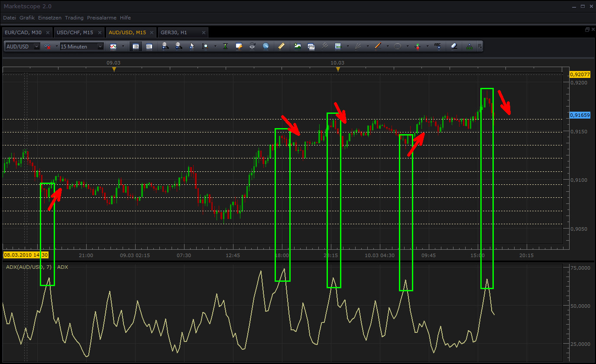Viewport: 596px width, 364px height.
Task: Restore the inner chart window
Action: tap(587, 29)
